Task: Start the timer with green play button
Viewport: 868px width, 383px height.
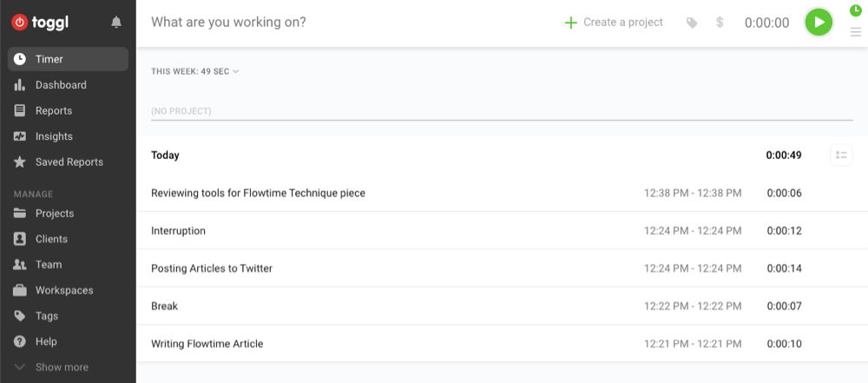Action: (818, 23)
